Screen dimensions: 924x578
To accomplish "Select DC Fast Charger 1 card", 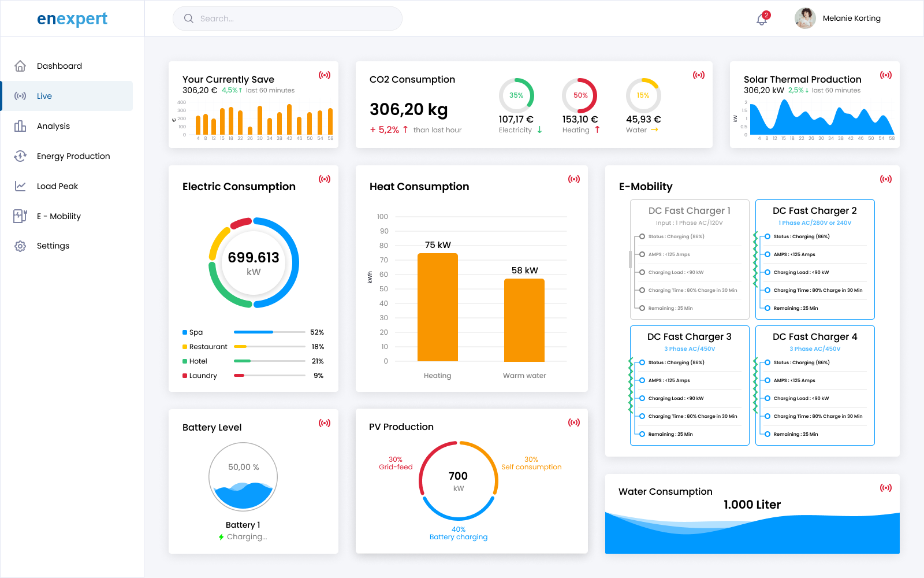I will (690, 260).
